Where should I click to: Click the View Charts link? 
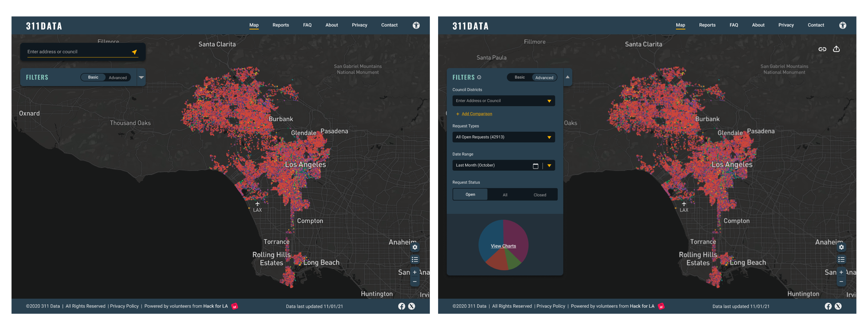pyautogui.click(x=503, y=246)
